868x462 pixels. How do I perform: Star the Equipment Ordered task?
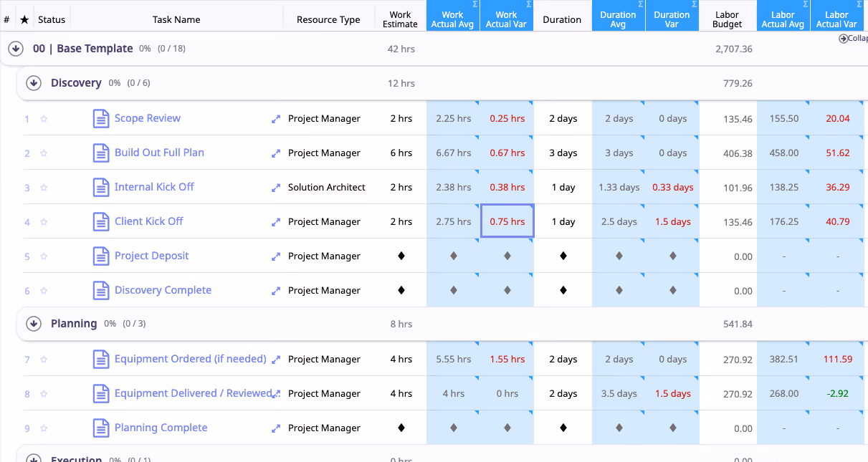(x=44, y=360)
